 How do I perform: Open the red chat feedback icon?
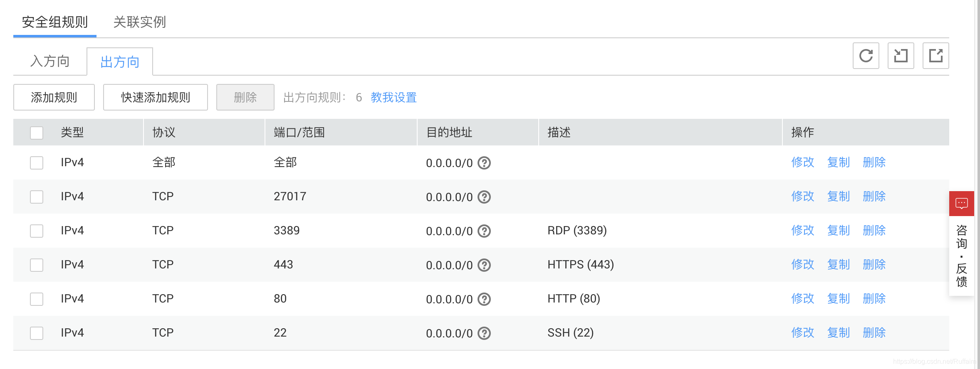pos(961,204)
